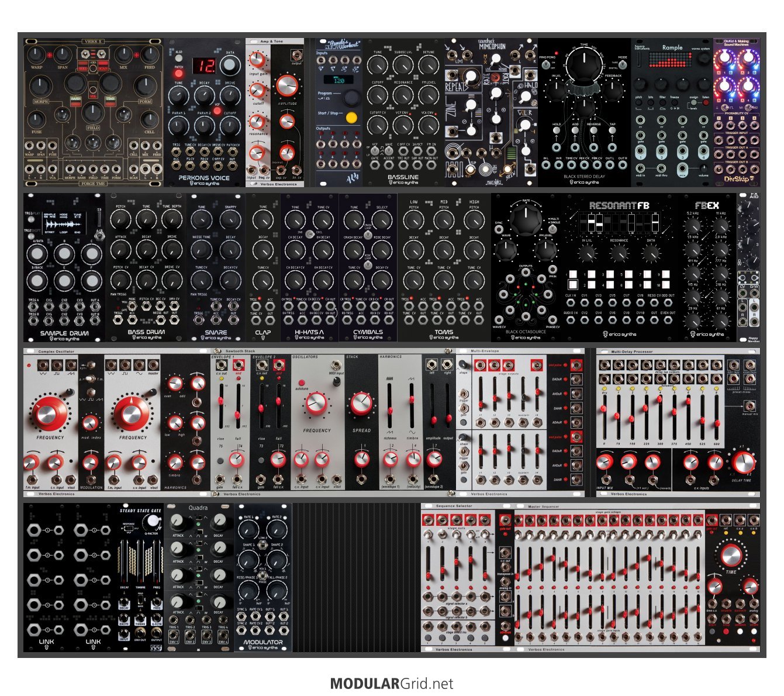Click the RESONANCE knob on Resonant FB
Image resolution: width=784 pixels, height=696 pixels.
[x=619, y=253]
